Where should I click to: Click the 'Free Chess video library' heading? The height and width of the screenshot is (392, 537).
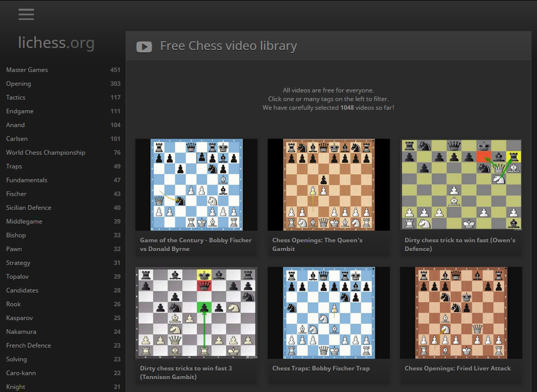[228, 46]
